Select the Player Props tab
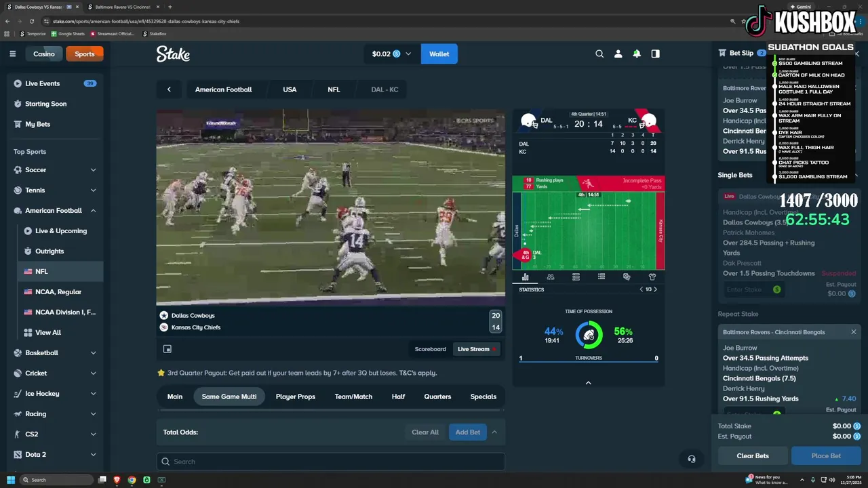This screenshot has width=868, height=488. click(296, 396)
